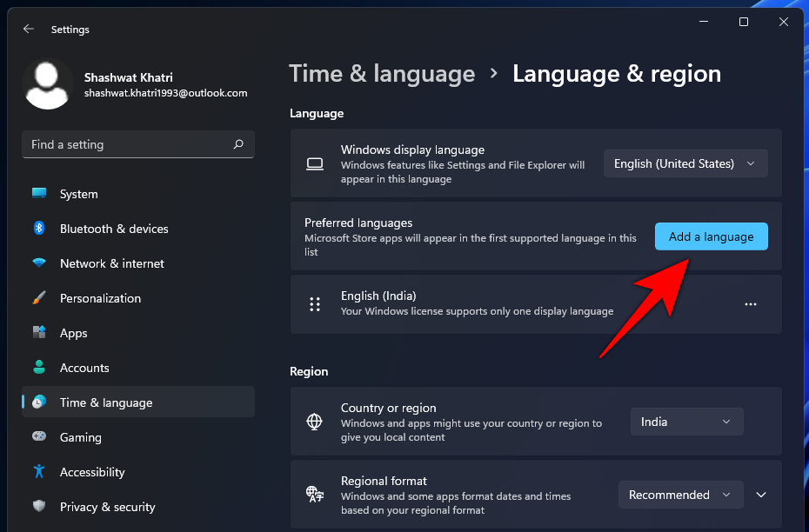The height and width of the screenshot is (532, 809).
Task: Click the laptop icon beside Windows display language
Action: point(315,164)
